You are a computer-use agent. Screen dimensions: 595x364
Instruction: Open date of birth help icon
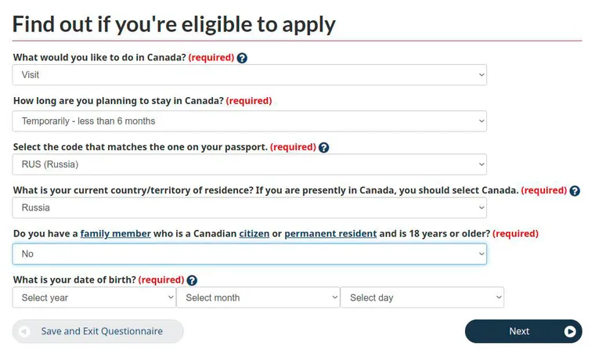[x=192, y=280]
